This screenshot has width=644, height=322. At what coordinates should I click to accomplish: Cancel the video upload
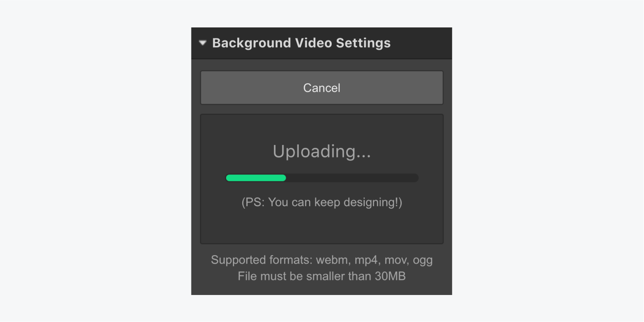pos(322,87)
